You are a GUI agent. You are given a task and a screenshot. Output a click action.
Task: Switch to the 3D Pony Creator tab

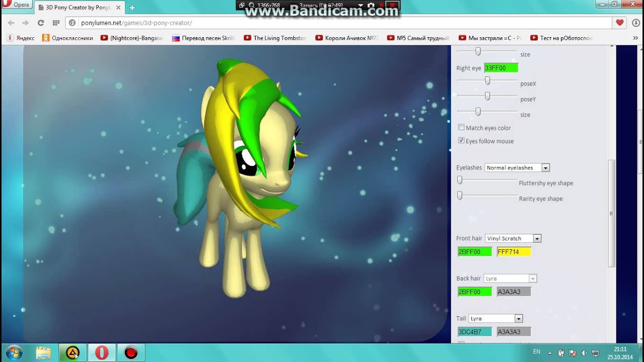click(x=79, y=8)
